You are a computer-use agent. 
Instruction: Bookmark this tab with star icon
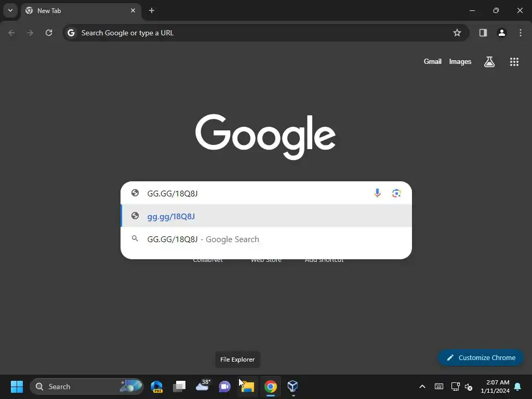pos(457,33)
